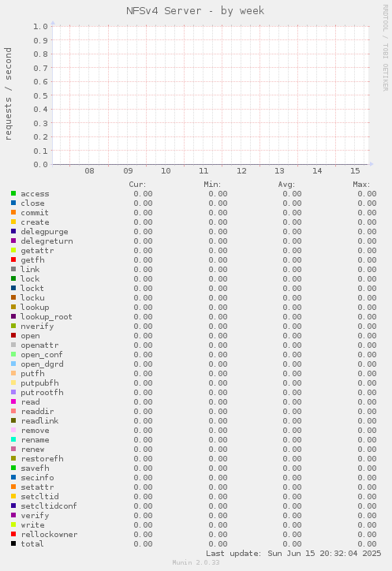Click the y-axis value 1.0
Image resolution: width=392 pixels, height=571 pixels.
[x=40, y=26]
